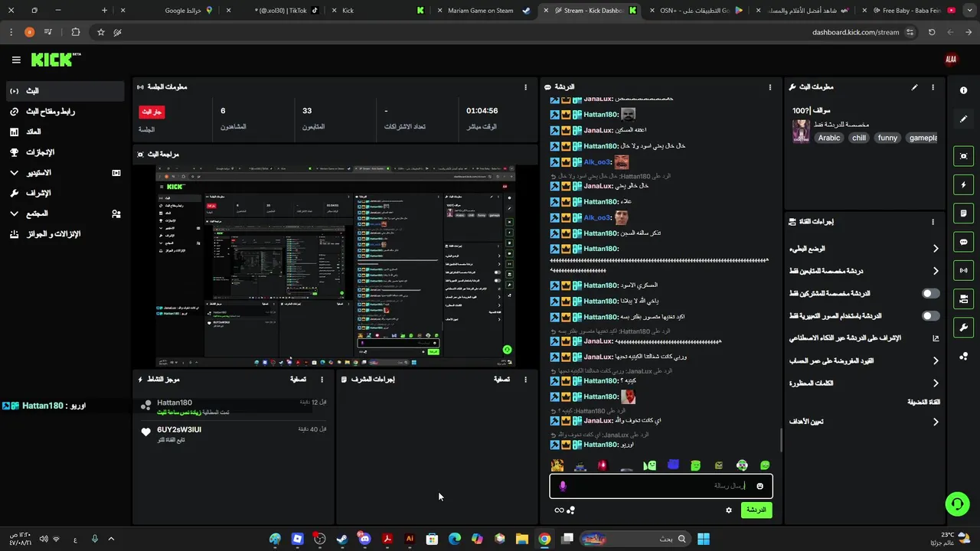This screenshot has width=980, height=551.
Task: Open the moderator actions panel options menu
Action: pos(525,380)
